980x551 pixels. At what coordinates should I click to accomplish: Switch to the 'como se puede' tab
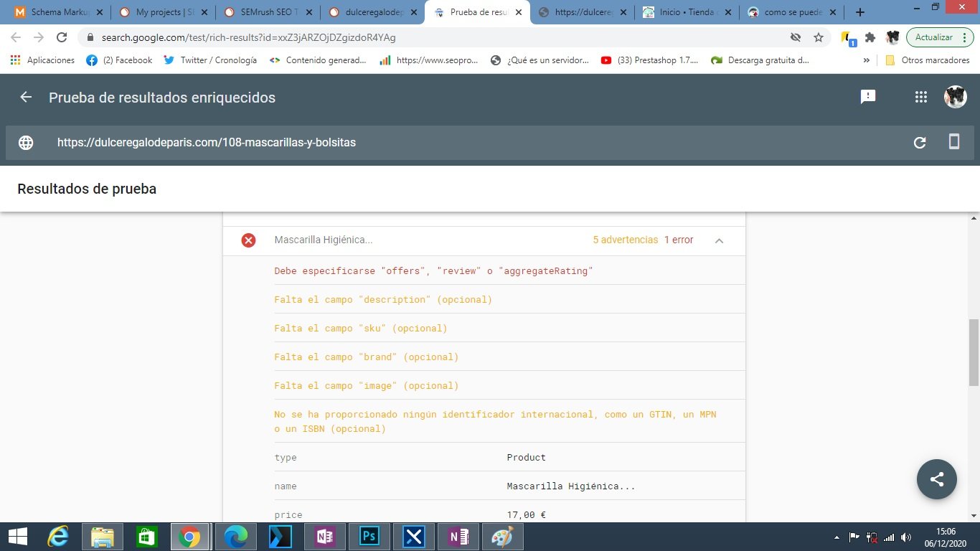tap(792, 12)
